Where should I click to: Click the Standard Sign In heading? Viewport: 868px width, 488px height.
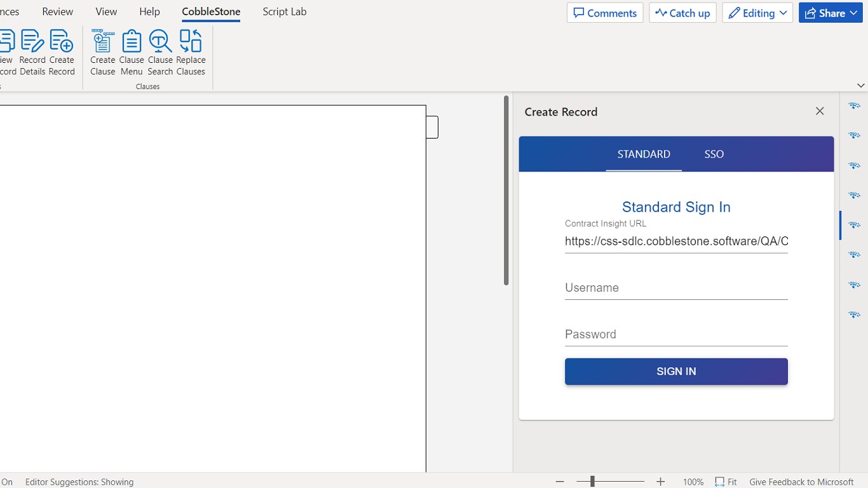(x=676, y=207)
